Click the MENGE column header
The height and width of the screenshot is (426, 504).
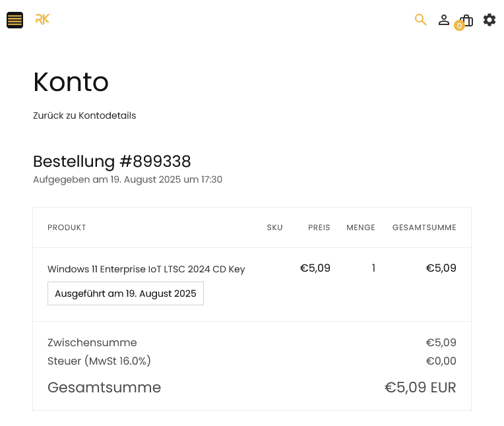[x=361, y=228]
